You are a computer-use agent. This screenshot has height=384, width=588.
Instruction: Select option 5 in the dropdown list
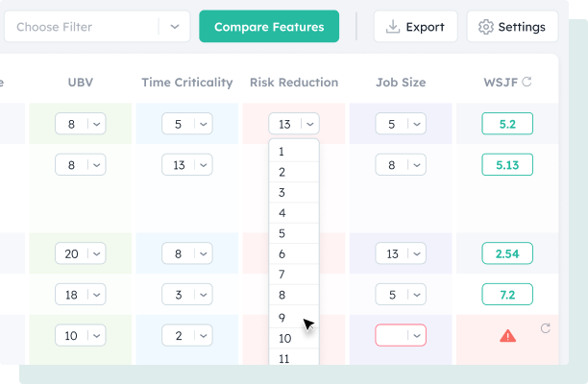294,233
